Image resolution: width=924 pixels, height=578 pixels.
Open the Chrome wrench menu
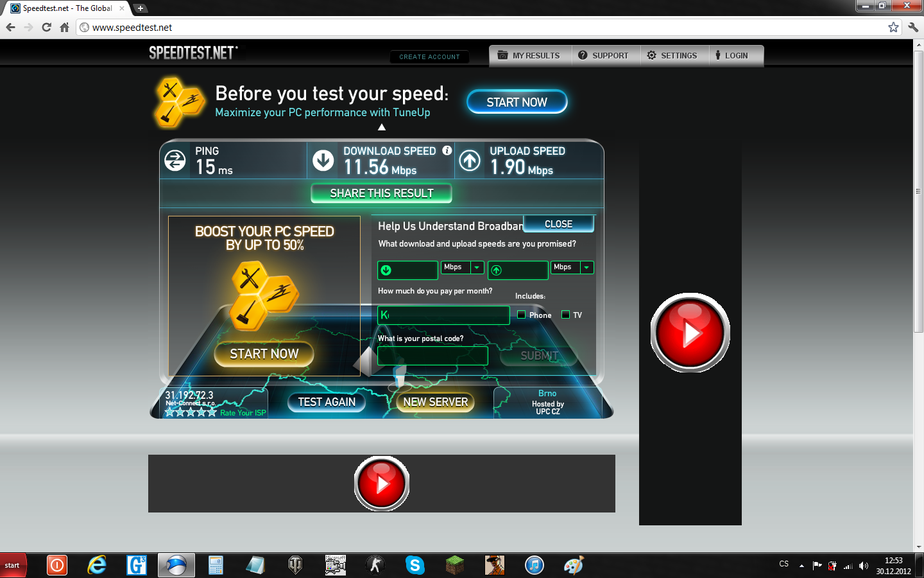click(913, 27)
